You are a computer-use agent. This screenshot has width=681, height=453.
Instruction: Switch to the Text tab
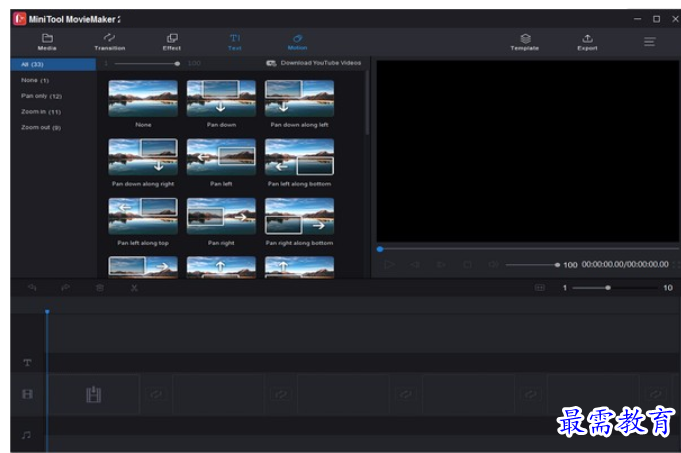235,42
